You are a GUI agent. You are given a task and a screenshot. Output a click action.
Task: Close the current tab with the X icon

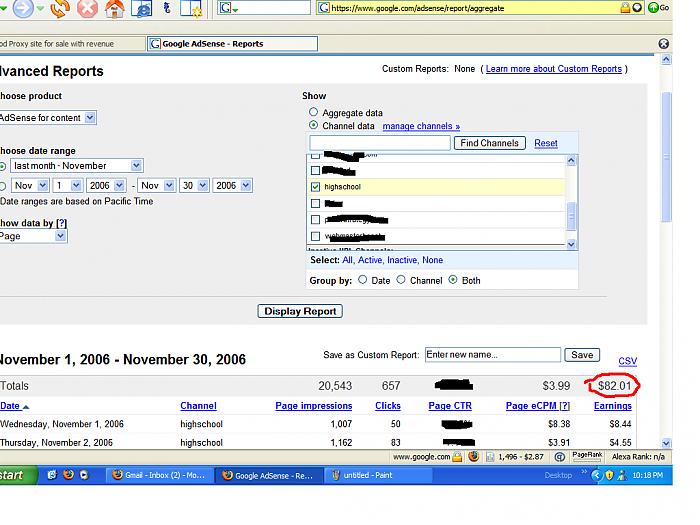(663, 43)
